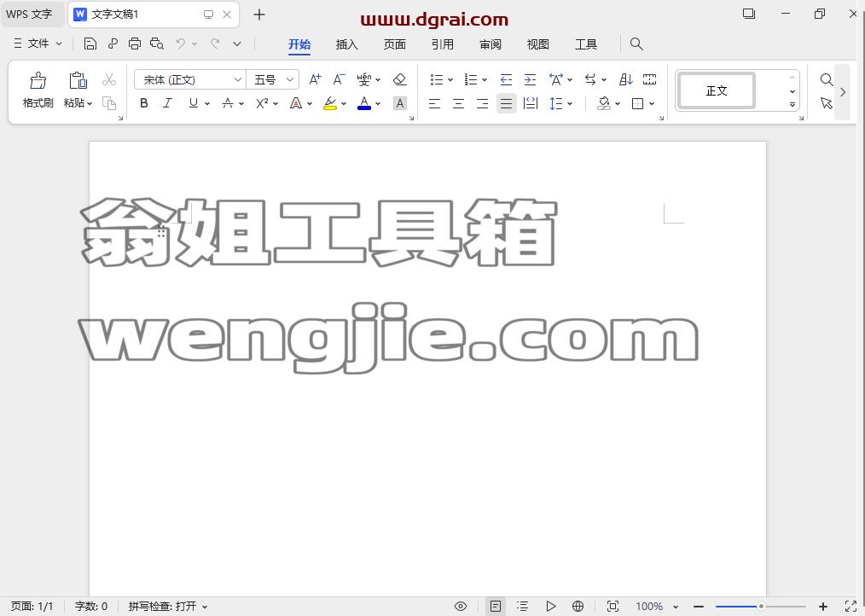Switch to web layout globe icon
The height and width of the screenshot is (616, 865).
[578, 606]
